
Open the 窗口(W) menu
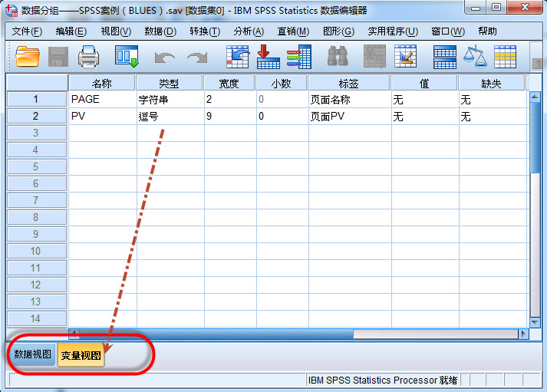(448, 31)
